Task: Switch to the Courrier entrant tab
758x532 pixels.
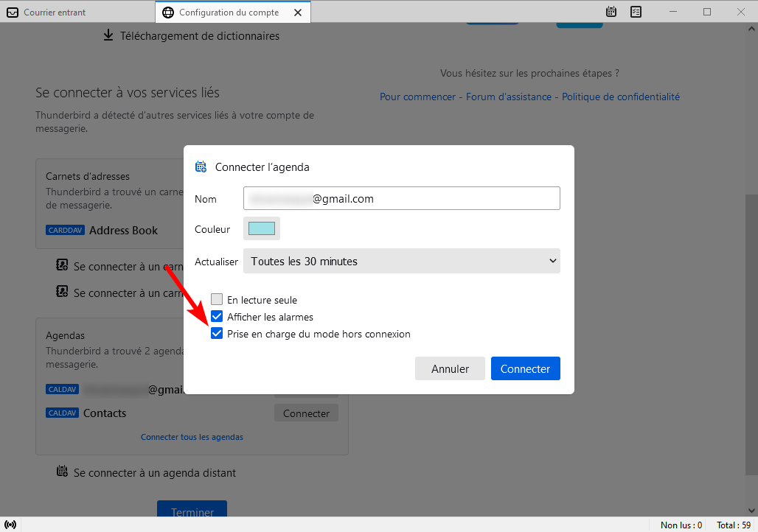Action: tap(54, 13)
